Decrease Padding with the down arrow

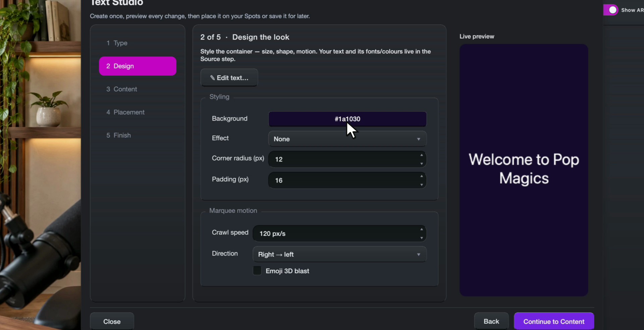(422, 185)
